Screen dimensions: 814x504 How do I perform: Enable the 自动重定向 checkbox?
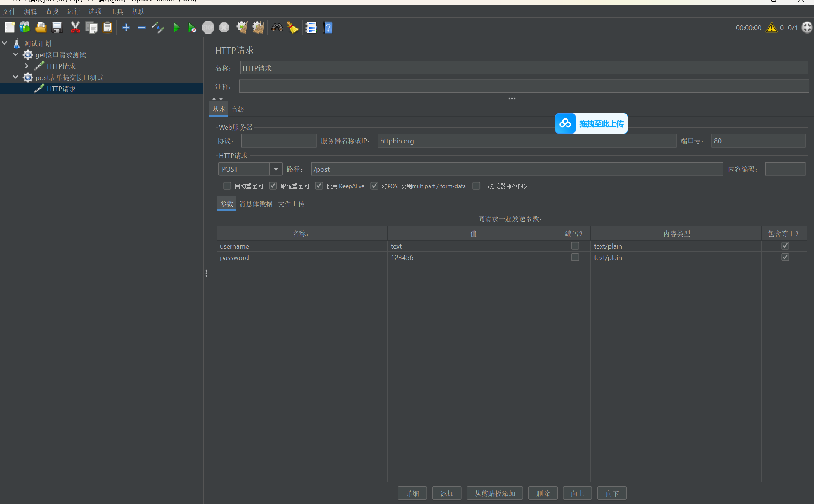pyautogui.click(x=227, y=186)
